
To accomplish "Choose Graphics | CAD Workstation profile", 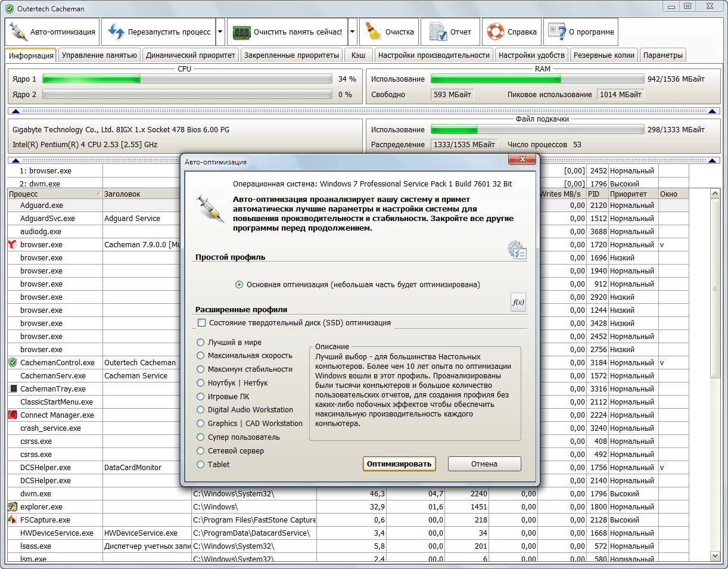I will pos(200,424).
